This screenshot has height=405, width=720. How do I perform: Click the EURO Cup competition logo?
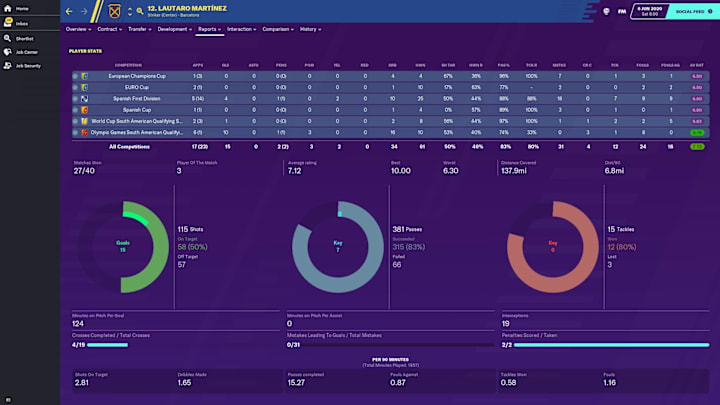84,87
